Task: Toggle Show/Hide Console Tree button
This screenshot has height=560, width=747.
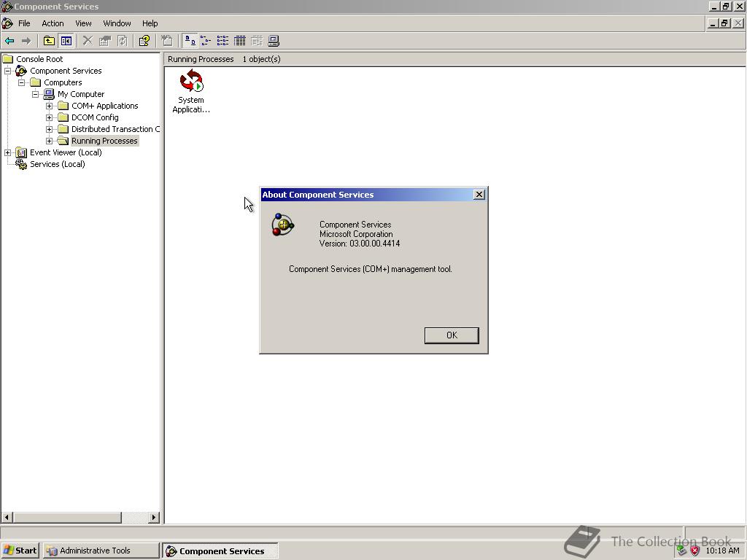Action: click(x=66, y=42)
